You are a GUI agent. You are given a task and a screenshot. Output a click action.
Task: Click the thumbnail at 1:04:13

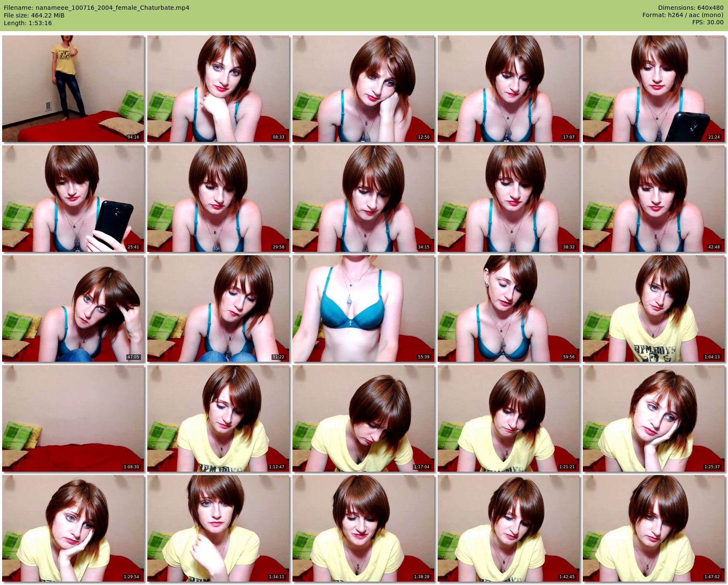point(654,308)
